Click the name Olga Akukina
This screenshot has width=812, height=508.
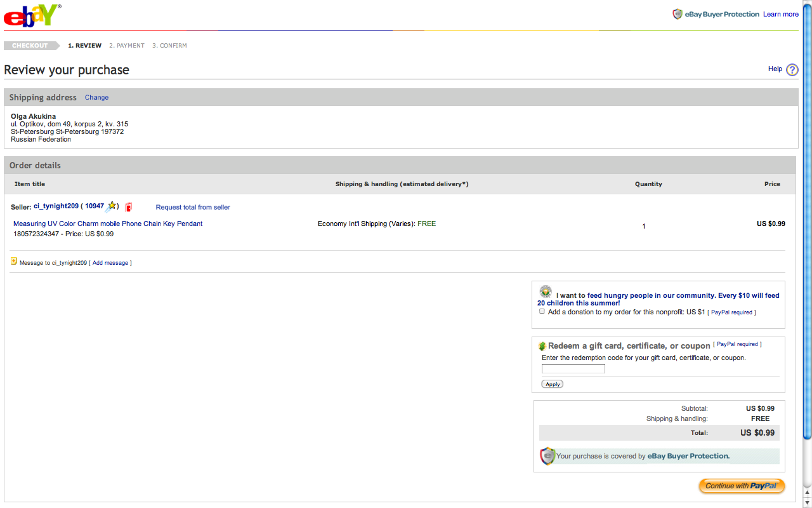pyautogui.click(x=34, y=116)
